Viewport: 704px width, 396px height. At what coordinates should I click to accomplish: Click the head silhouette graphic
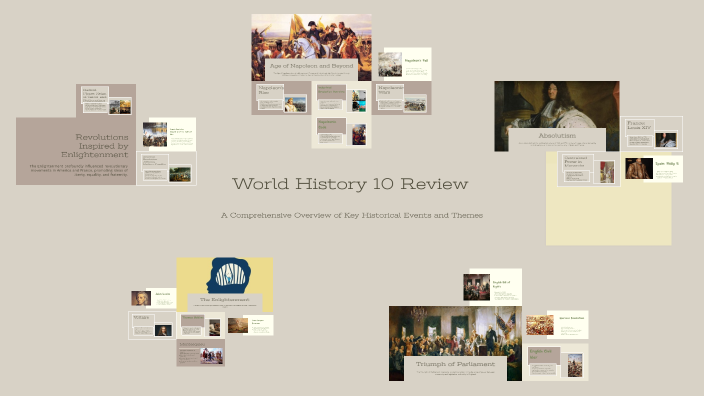point(229,275)
